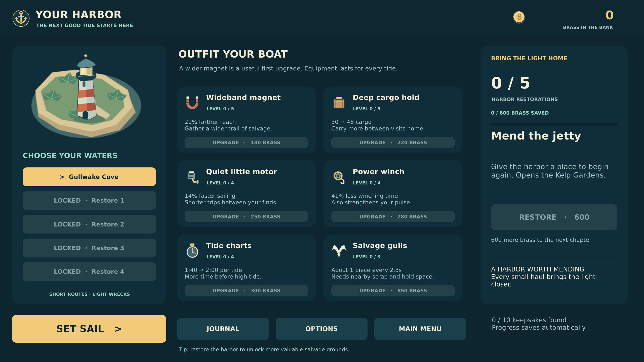Click the Salvage gulls title

coord(380,246)
